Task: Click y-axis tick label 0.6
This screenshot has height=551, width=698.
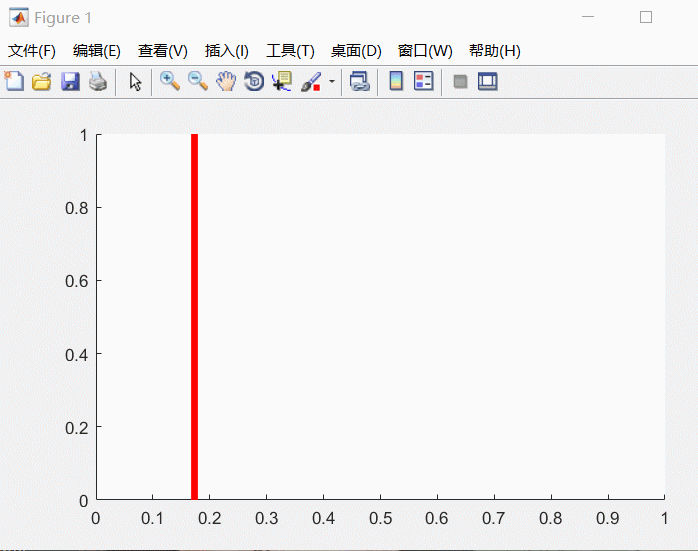Action: point(77,281)
